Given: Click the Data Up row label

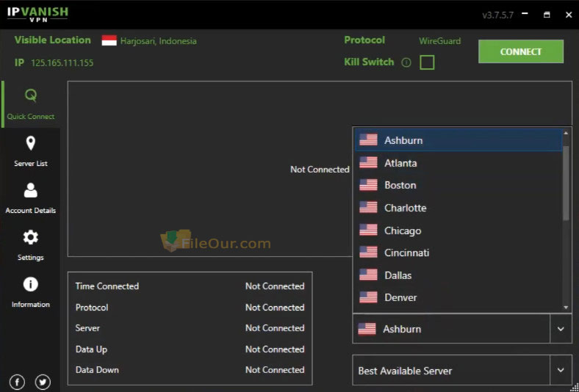Looking at the screenshot, I should pyautogui.click(x=91, y=349).
